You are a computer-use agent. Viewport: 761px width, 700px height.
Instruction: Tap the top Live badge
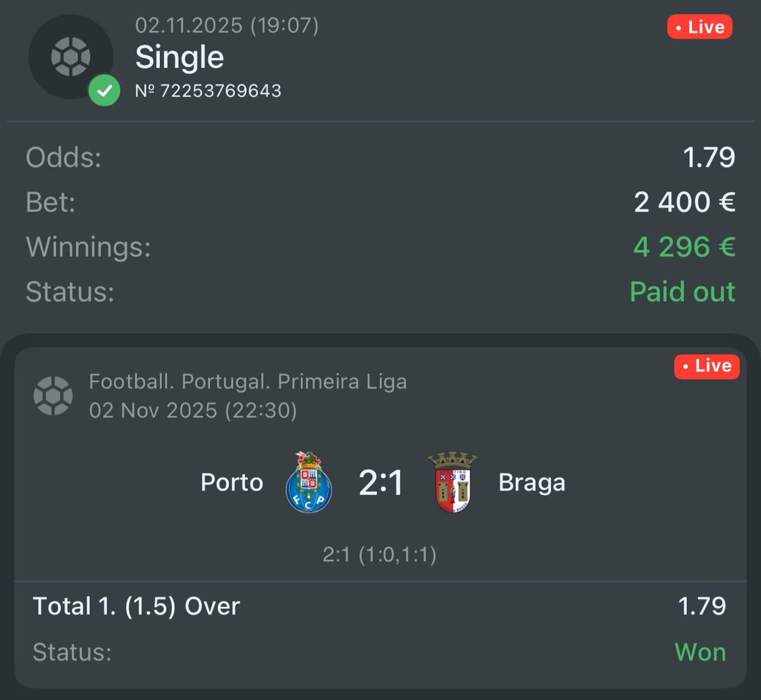(700, 27)
